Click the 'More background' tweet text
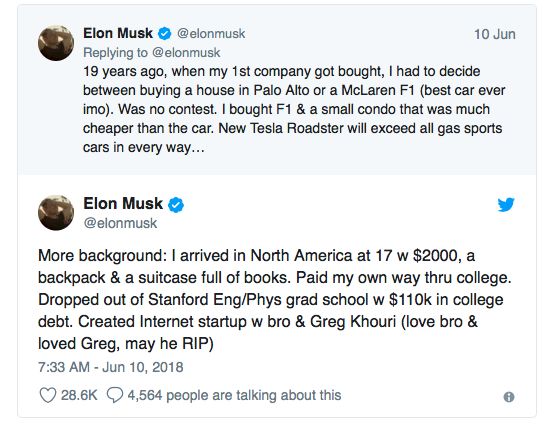The image size is (558, 429). (x=275, y=300)
